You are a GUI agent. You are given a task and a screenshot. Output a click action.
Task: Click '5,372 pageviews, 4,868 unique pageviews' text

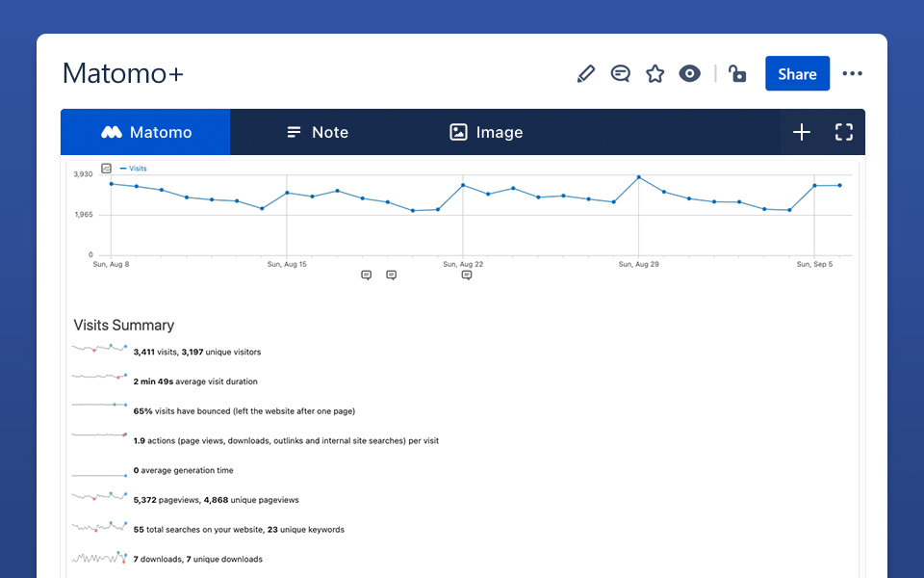tap(216, 500)
